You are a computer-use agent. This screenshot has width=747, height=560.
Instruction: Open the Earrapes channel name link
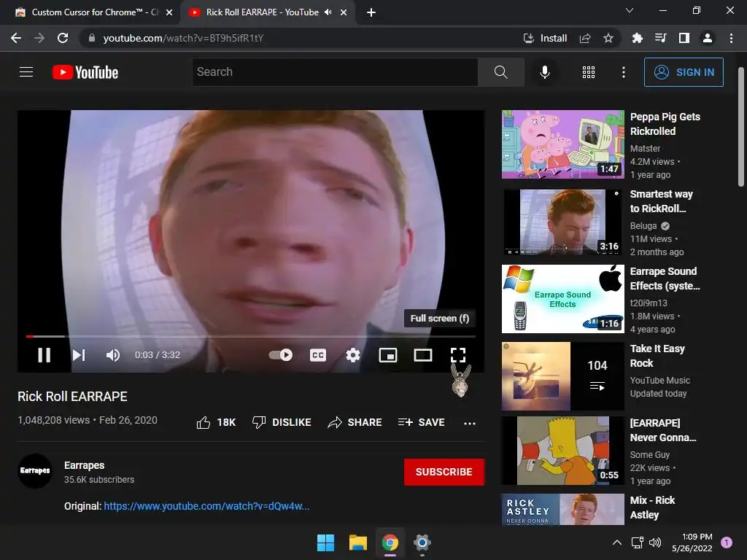tap(85, 465)
